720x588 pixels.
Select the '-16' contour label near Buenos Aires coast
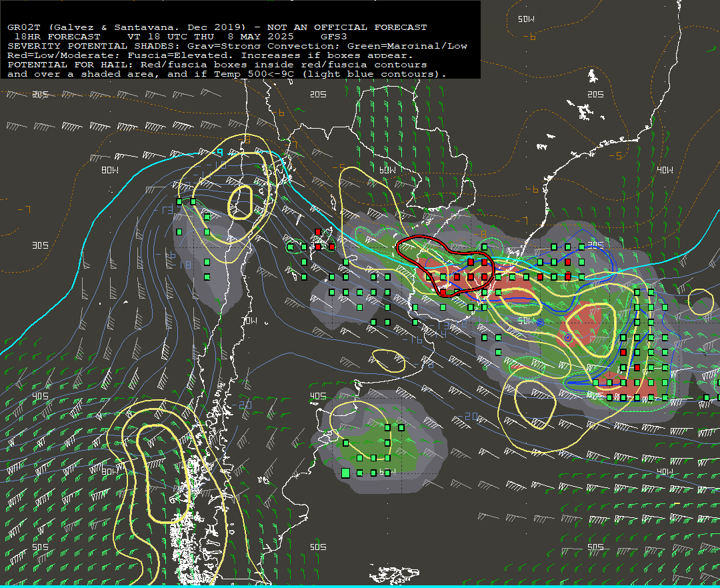click(x=413, y=340)
